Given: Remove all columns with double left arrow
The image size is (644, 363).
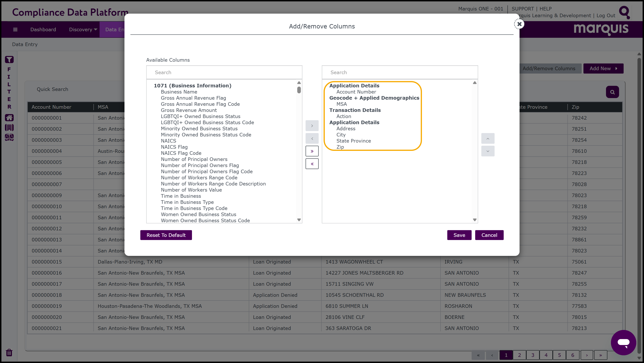Looking at the screenshot, I should pos(312,164).
